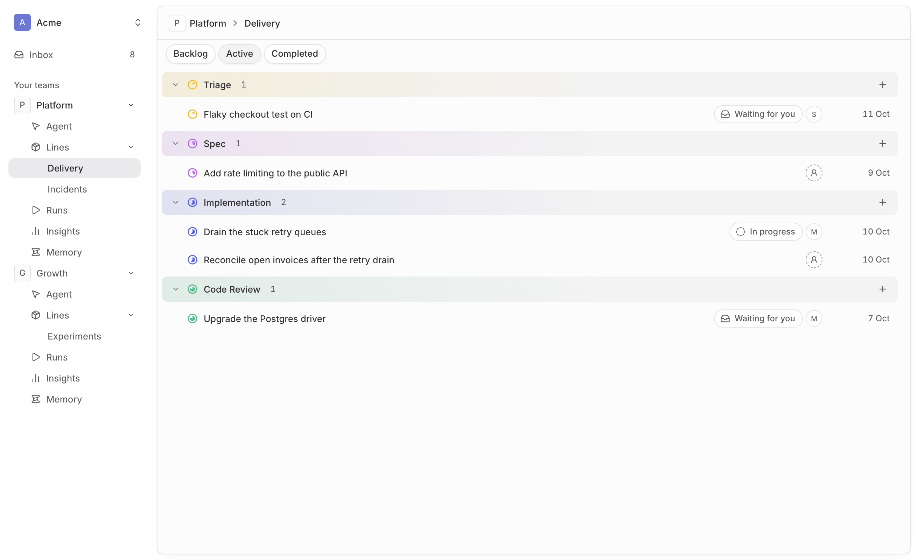Click the Code Review stage icon in header
The width and height of the screenshot is (924, 560).
(x=192, y=289)
